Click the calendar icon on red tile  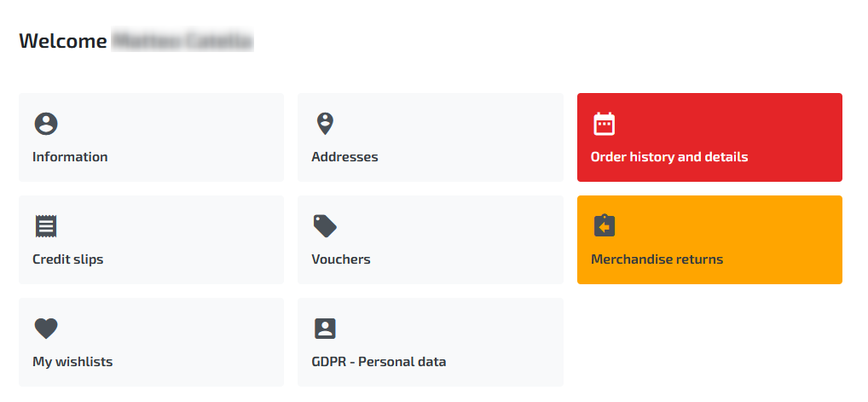pyautogui.click(x=604, y=124)
